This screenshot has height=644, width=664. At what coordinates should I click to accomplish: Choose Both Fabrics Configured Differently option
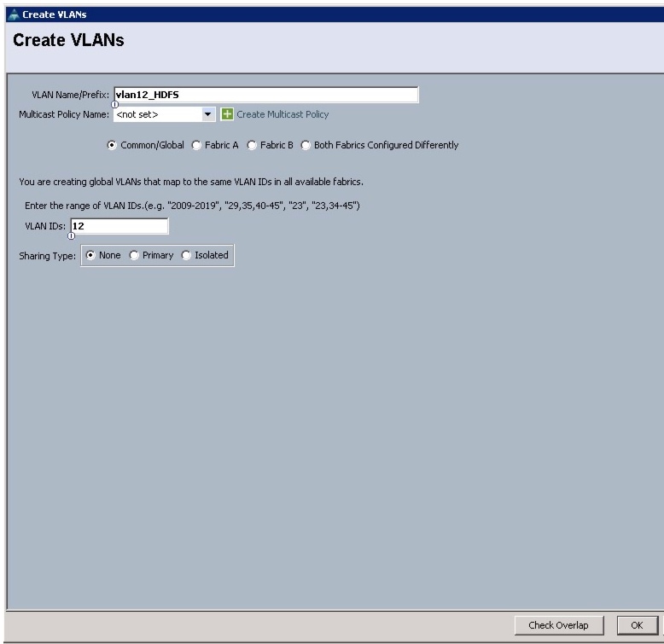(x=306, y=145)
